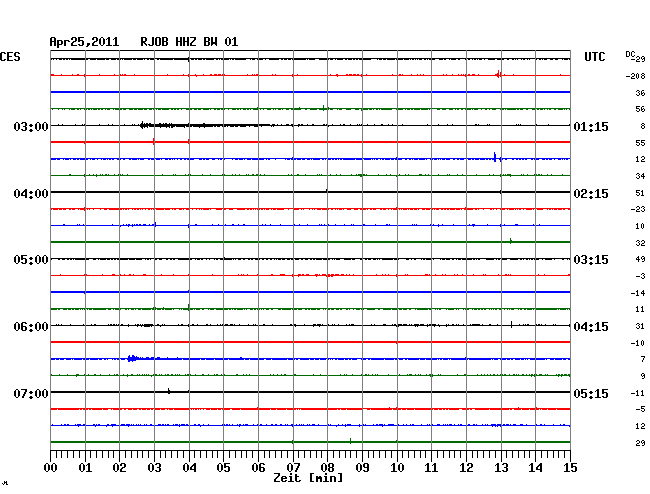Click the 03:15 UTC time label
Image resolution: width=650 pixels, height=494 pixels.
[591, 260]
